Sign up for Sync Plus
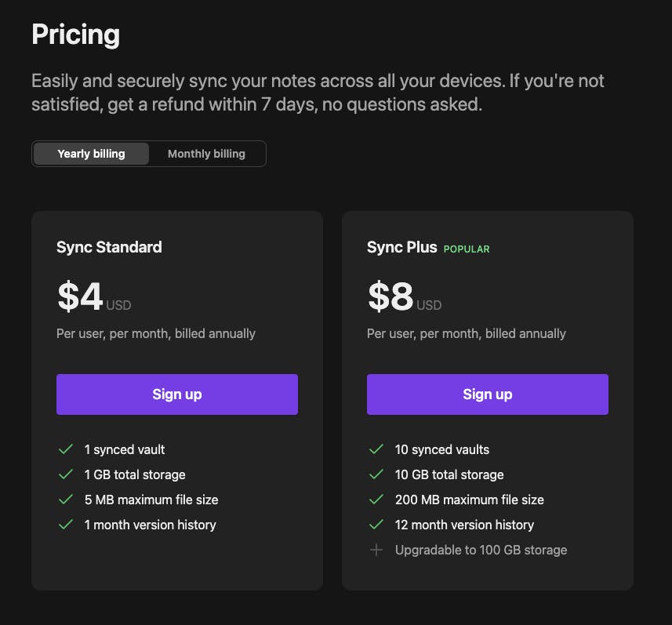Screen dimensions: 672x625 point(488,394)
